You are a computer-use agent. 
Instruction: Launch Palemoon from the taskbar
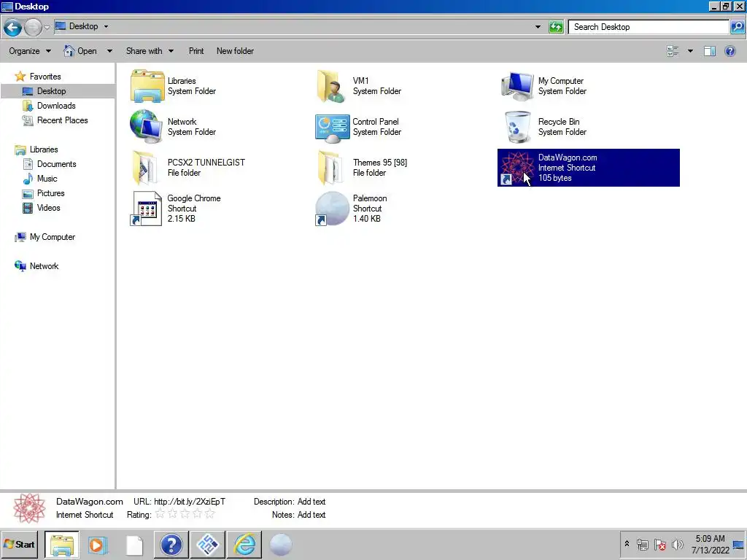pos(281,545)
